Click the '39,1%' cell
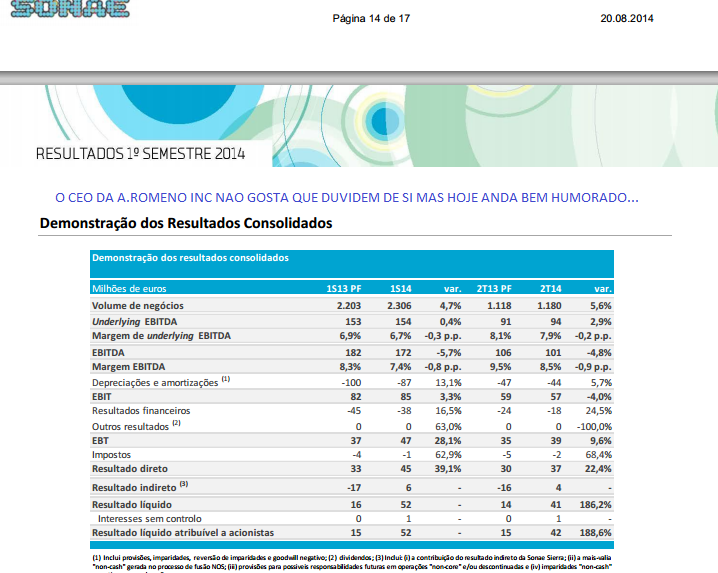 click(448, 469)
